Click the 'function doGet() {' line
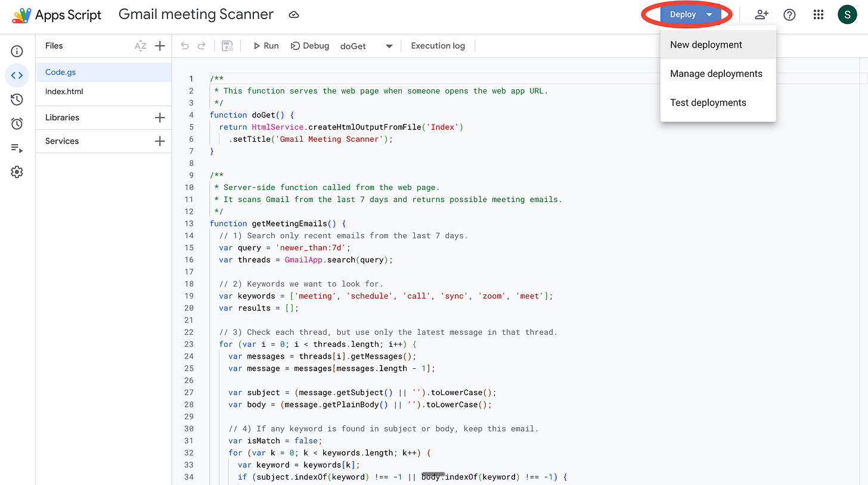868x485 pixels. pos(252,115)
